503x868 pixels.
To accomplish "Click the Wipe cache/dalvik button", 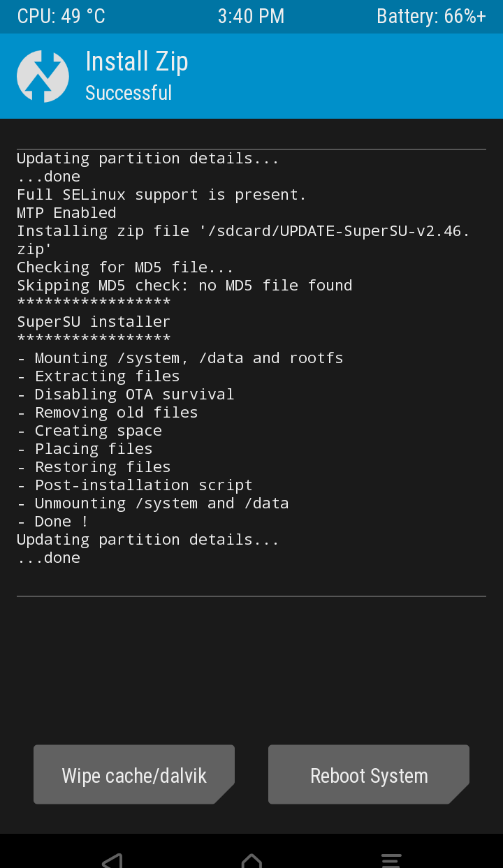I will point(134,775).
